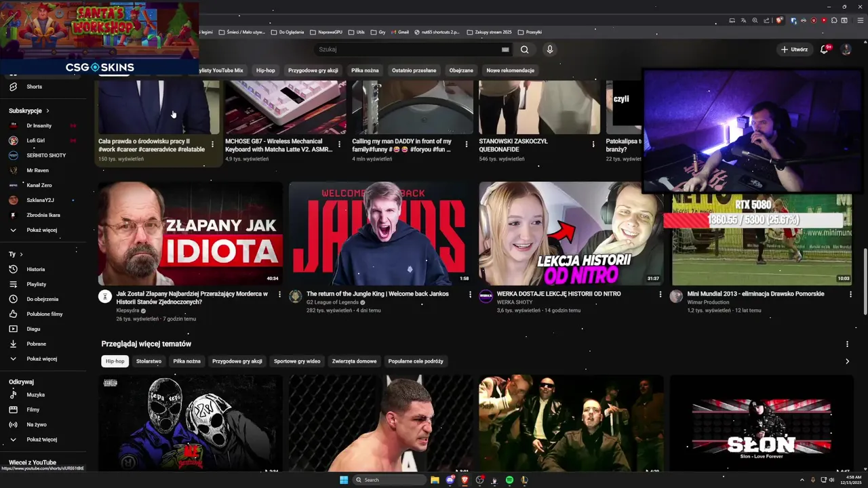The height and width of the screenshot is (488, 868).
Task: Play the SŁOŃ Love Forever thumbnail
Action: pos(762,424)
